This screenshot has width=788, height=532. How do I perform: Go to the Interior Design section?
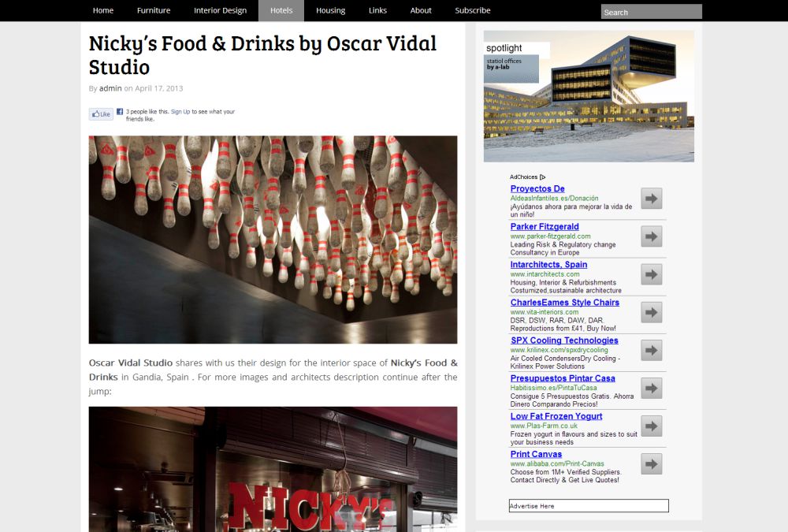(220, 11)
